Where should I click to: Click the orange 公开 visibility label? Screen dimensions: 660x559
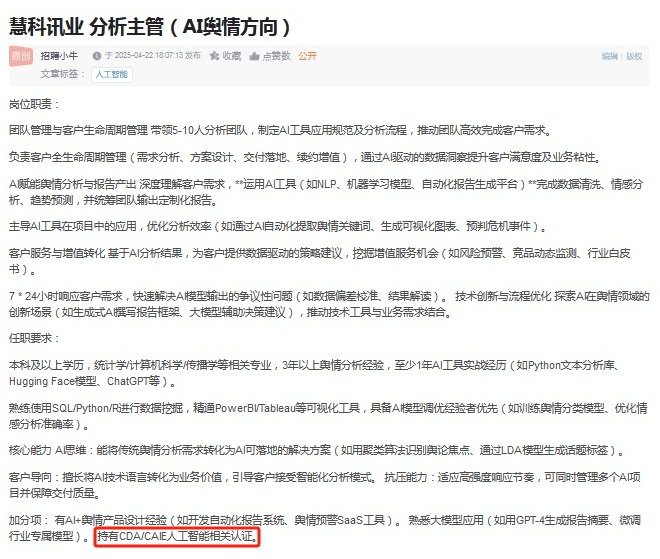(307, 56)
